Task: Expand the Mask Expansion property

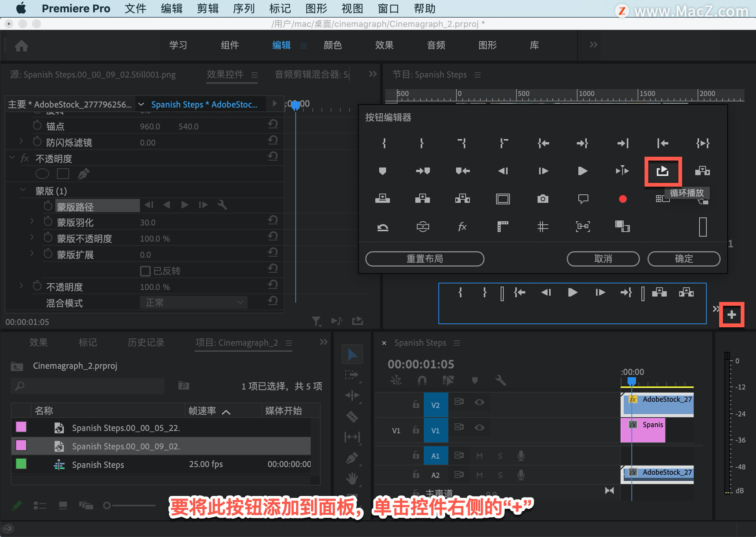Action: tap(32, 254)
